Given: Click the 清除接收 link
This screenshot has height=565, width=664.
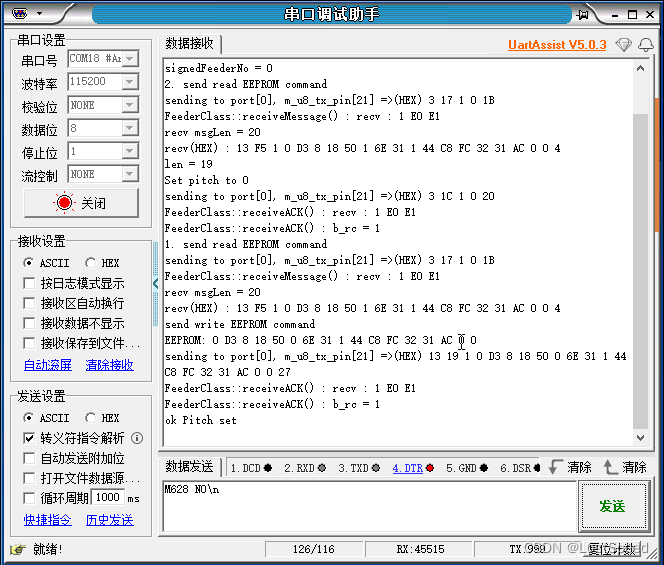Looking at the screenshot, I should (x=110, y=365).
